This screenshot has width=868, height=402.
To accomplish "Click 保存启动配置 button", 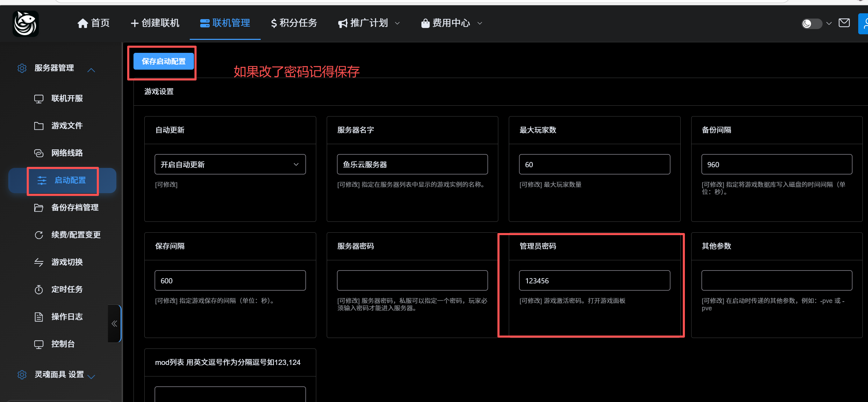I will (x=164, y=62).
